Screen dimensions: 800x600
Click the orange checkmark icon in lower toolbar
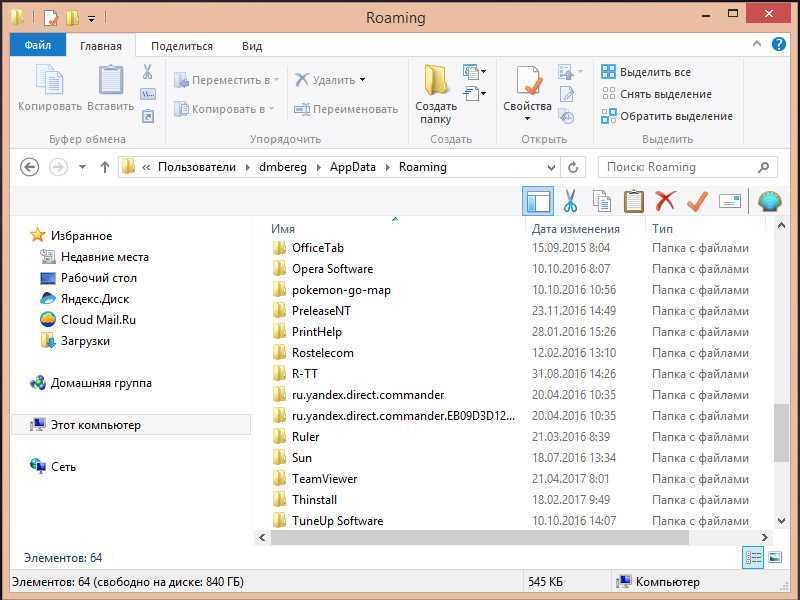click(x=697, y=201)
